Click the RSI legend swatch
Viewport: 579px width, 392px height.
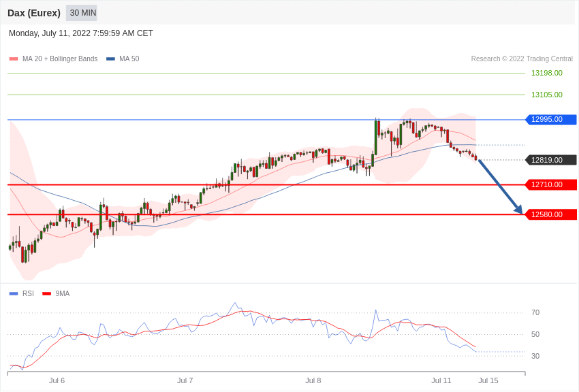click(14, 293)
